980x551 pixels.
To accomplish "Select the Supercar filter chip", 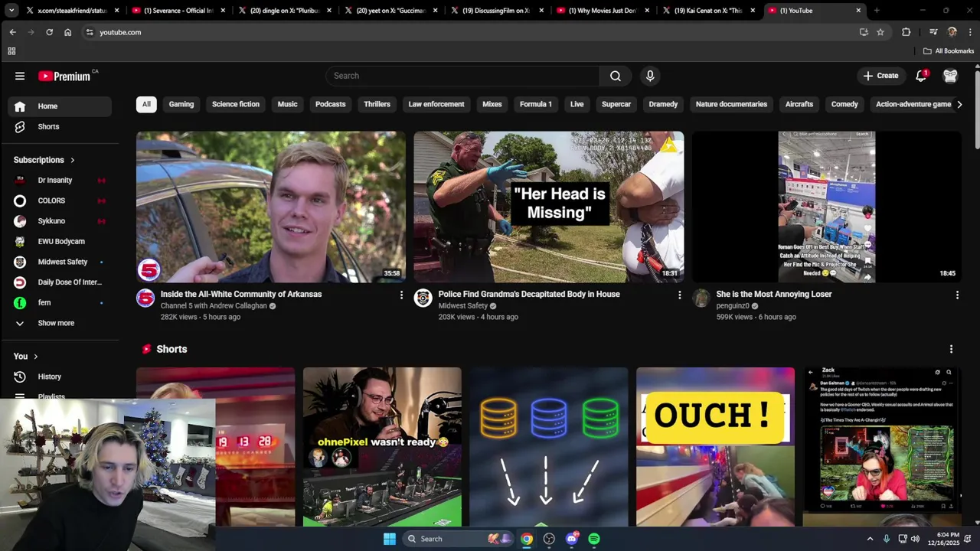I will point(616,104).
